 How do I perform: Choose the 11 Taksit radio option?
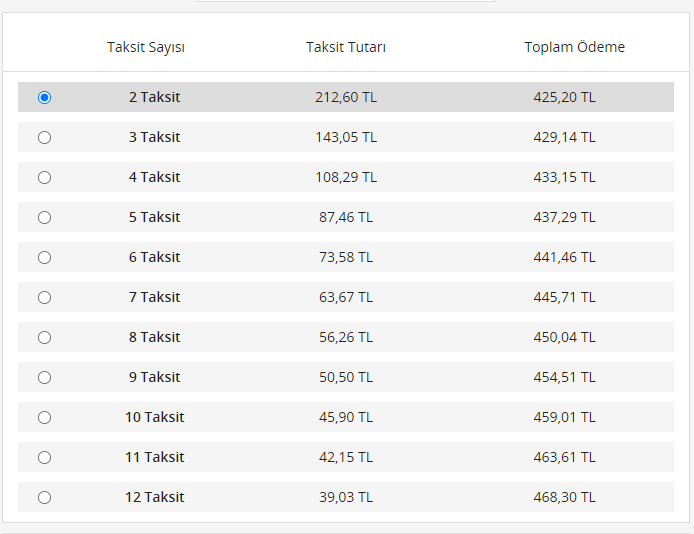(x=44, y=457)
